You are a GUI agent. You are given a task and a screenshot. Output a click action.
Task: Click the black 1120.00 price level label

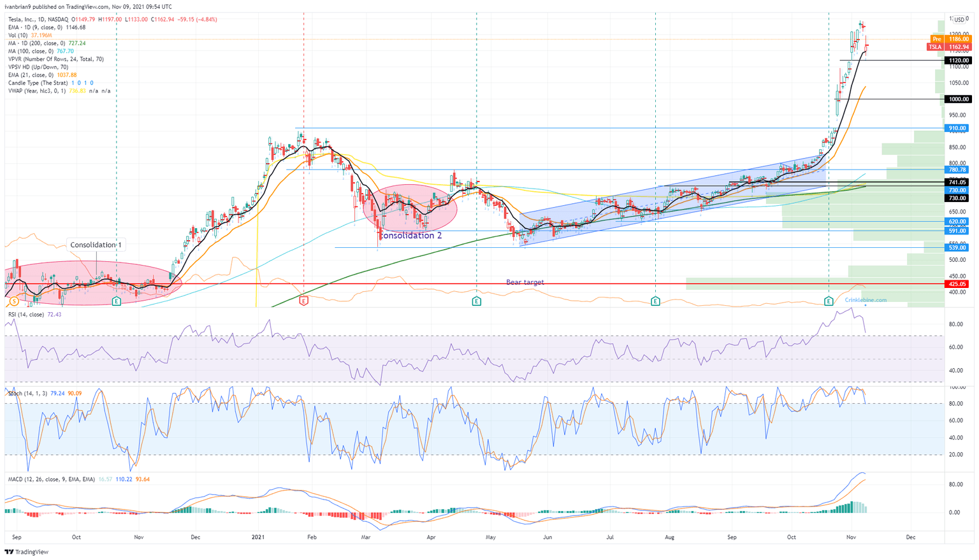point(958,61)
